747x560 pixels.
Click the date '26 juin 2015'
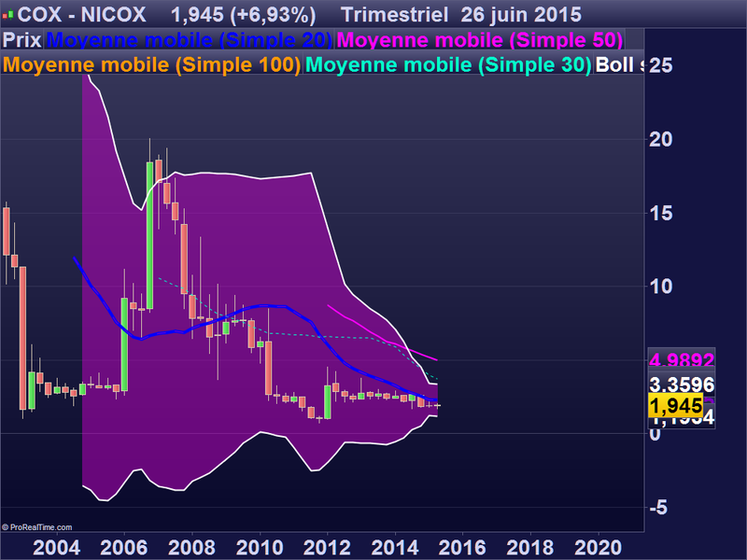pos(521,15)
